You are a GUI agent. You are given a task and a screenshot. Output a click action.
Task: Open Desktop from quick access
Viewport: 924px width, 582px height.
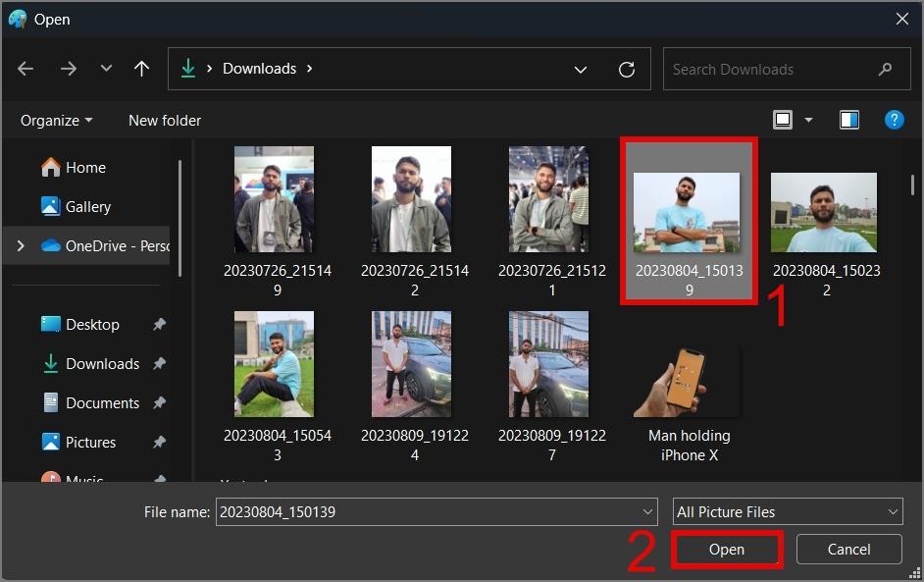click(x=80, y=324)
